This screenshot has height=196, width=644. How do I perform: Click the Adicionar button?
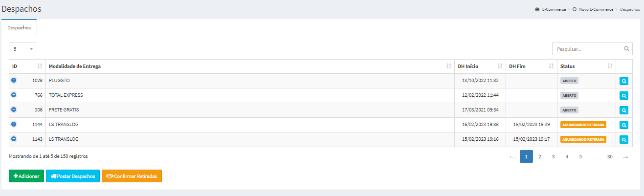pyautogui.click(x=26, y=176)
